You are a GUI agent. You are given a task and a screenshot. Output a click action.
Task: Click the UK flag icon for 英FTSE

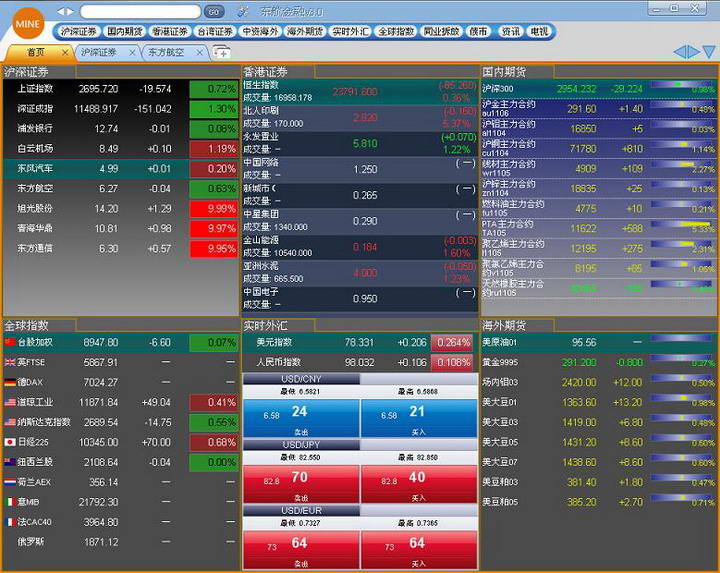[x=10, y=362]
